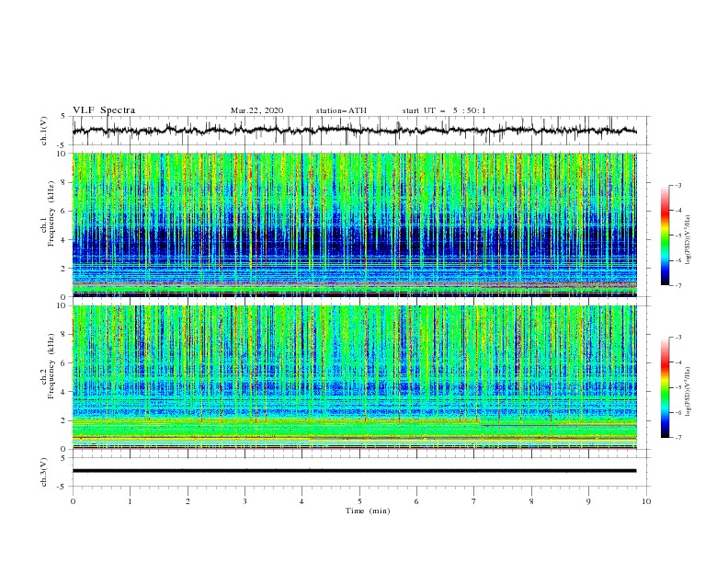Select the ch.1 colorbar "log(PSD)(V²/Hz)" label
Screen dimensions: 728x563
pyautogui.click(x=688, y=240)
